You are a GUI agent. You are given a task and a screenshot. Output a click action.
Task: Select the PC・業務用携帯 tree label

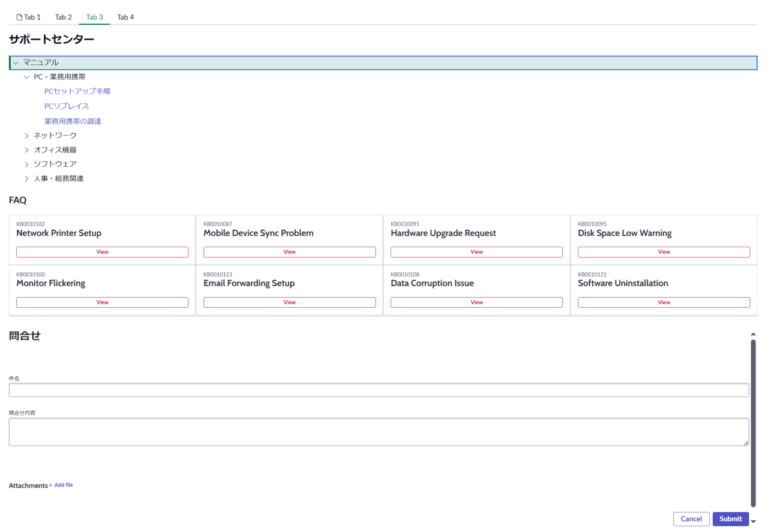click(x=59, y=77)
